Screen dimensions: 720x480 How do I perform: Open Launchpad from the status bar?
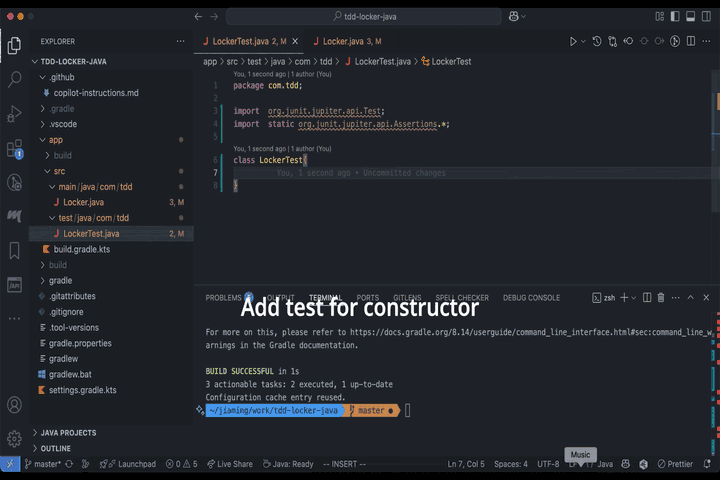[128, 464]
